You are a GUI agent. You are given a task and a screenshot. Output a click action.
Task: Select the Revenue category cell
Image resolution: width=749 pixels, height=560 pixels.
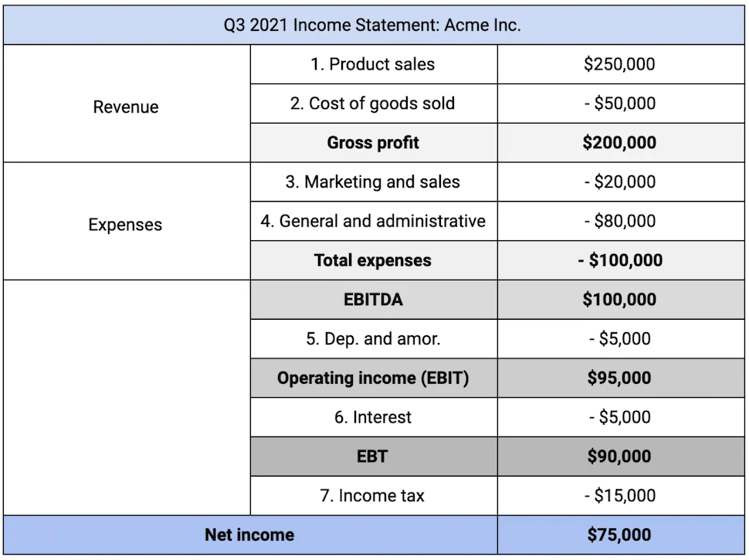(126, 107)
